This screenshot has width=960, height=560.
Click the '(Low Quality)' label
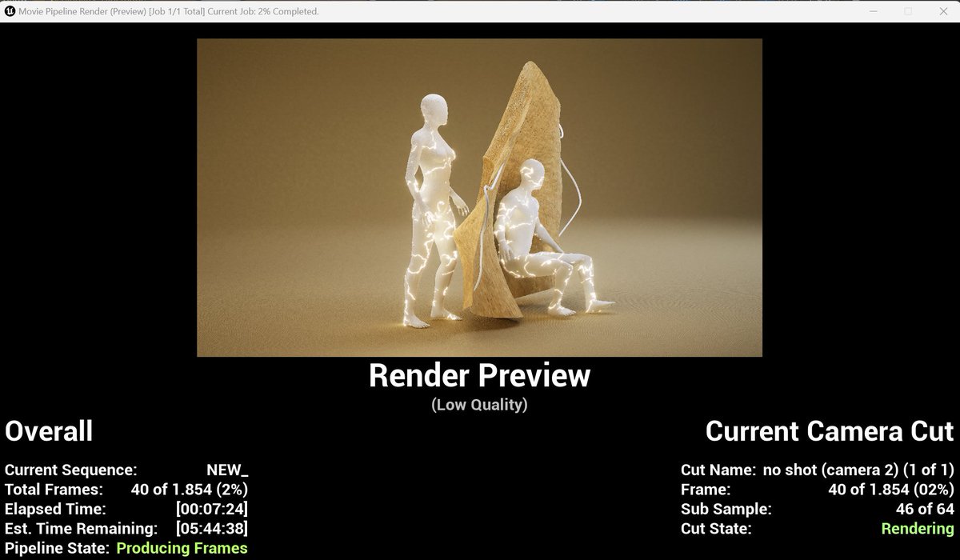[479, 405]
